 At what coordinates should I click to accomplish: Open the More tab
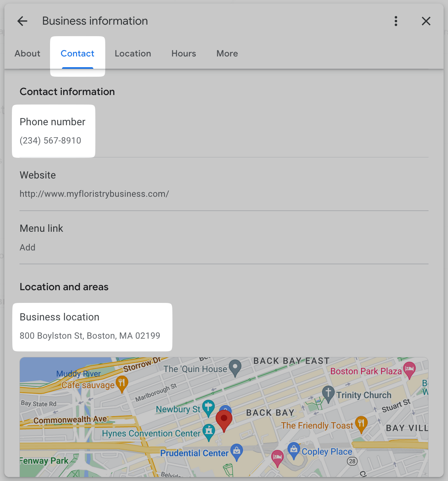tap(227, 53)
